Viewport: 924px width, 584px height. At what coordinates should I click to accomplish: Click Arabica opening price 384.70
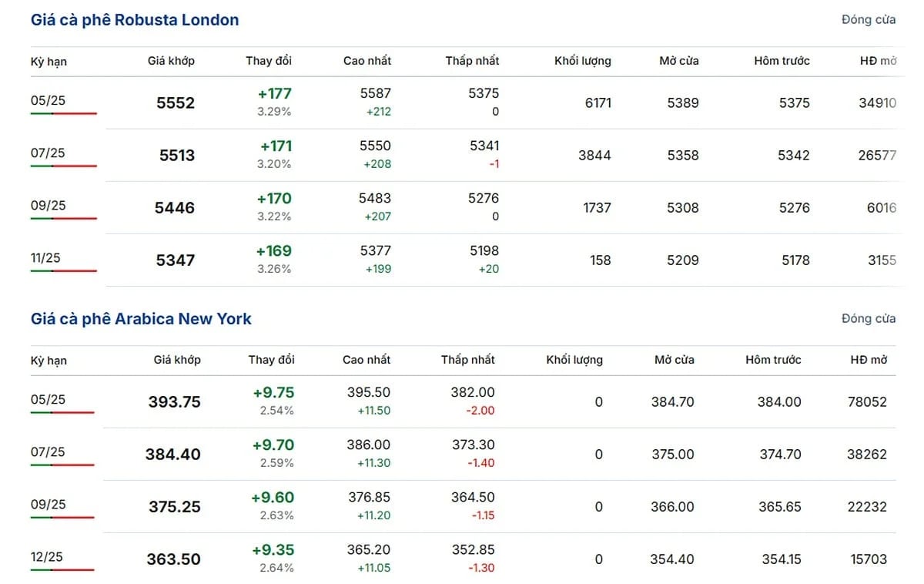(x=672, y=401)
